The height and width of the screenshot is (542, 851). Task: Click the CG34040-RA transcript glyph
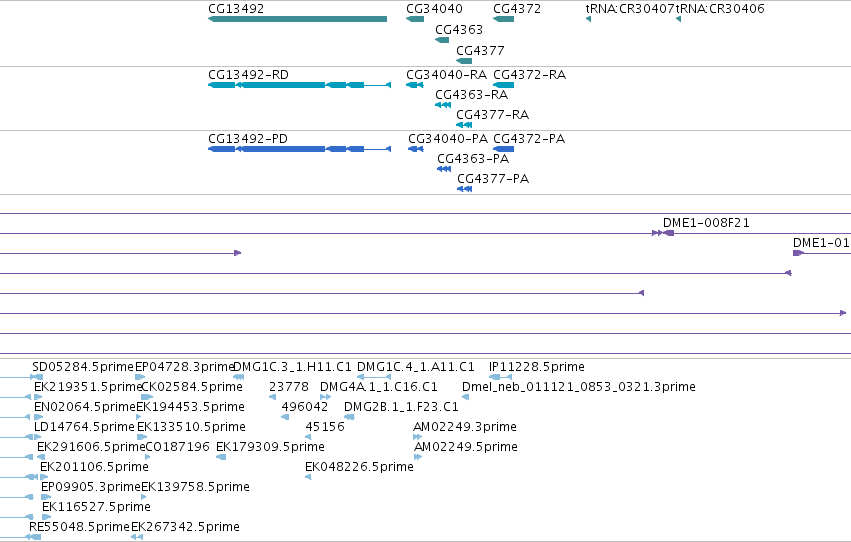tap(415, 85)
